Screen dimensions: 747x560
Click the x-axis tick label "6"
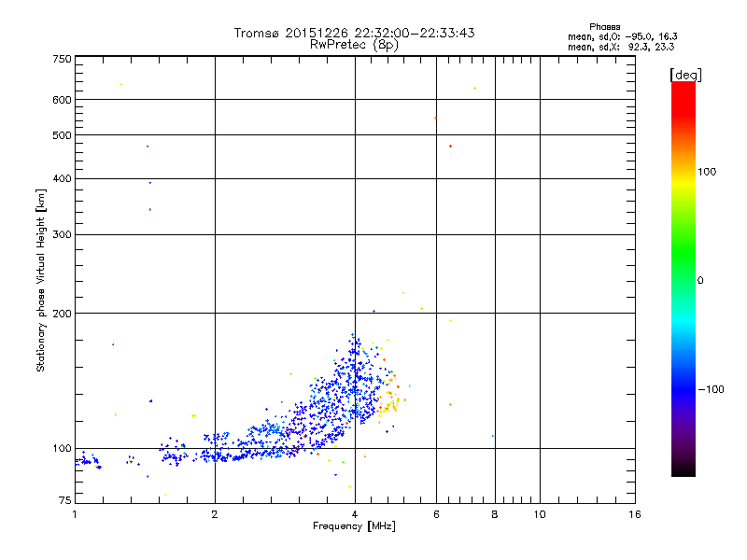pos(436,514)
